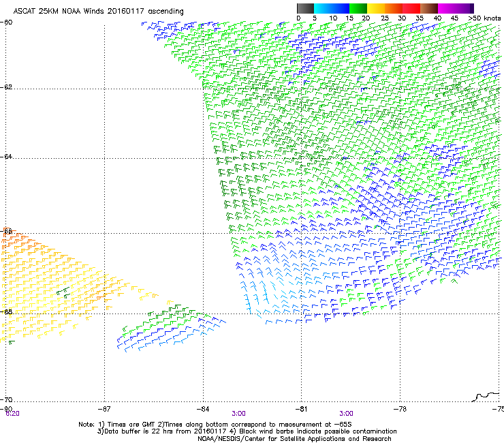The width and height of the screenshot is (504, 443).
Task: Select the green 15-20 knots color bar segment
Action: [358, 8]
